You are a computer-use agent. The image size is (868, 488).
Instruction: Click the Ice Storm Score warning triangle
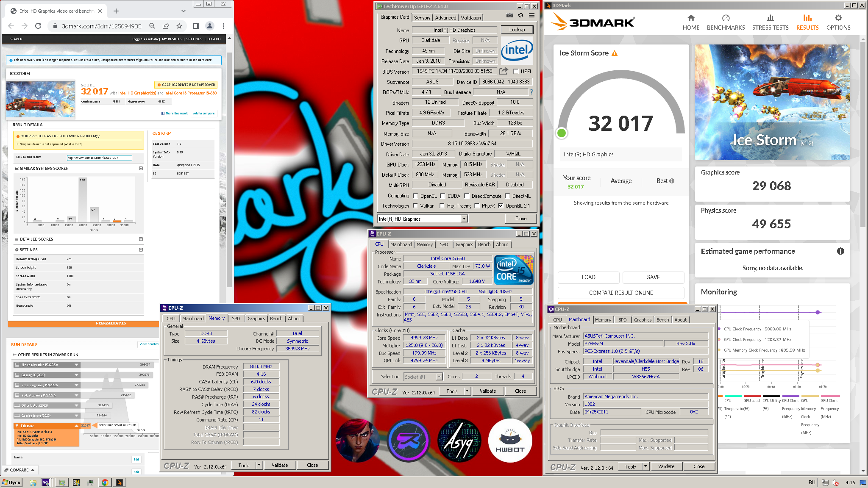pos(615,53)
